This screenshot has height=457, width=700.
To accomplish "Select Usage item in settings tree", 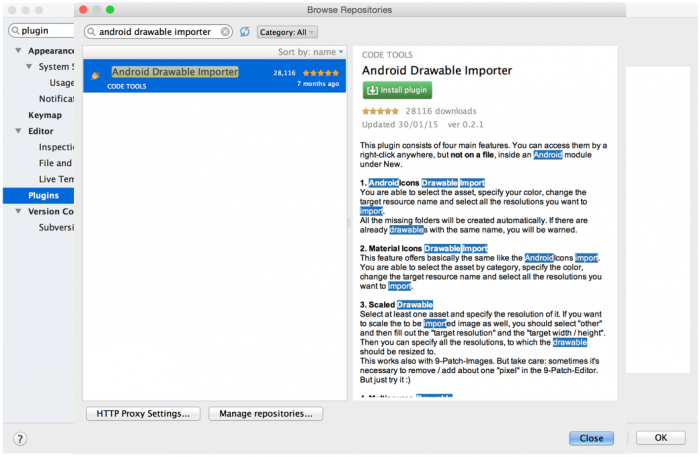I will [x=62, y=83].
